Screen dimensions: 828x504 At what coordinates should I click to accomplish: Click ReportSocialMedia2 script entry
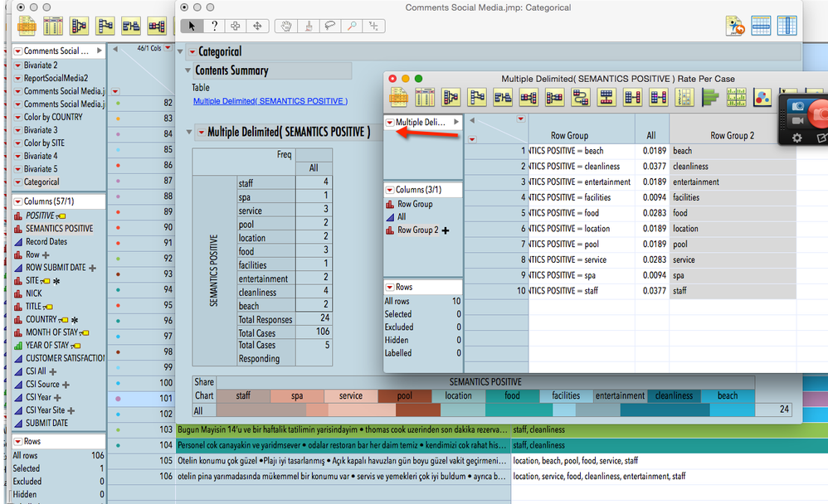[56, 78]
